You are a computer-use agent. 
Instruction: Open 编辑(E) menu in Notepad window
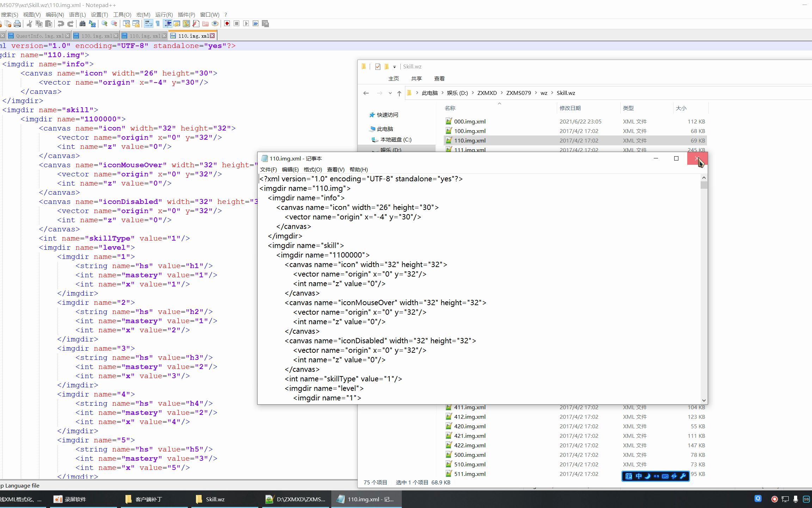click(x=290, y=169)
